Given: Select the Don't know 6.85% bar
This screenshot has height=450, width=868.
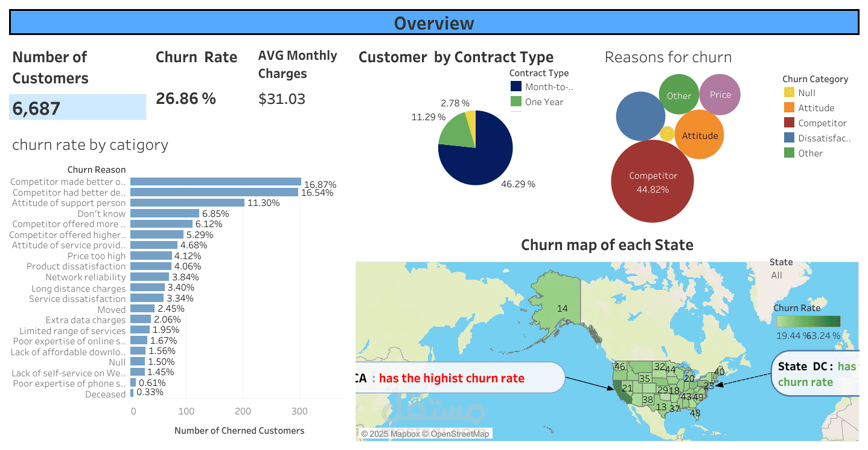Looking at the screenshot, I should (165, 213).
